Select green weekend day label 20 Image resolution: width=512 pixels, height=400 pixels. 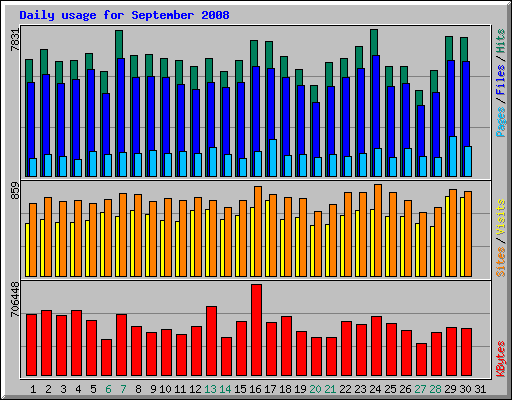[315, 389]
